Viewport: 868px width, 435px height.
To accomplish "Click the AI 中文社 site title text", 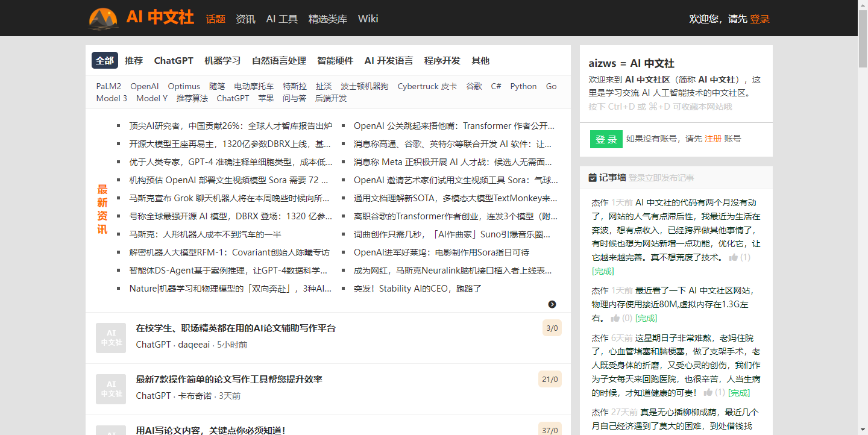I will pos(160,17).
